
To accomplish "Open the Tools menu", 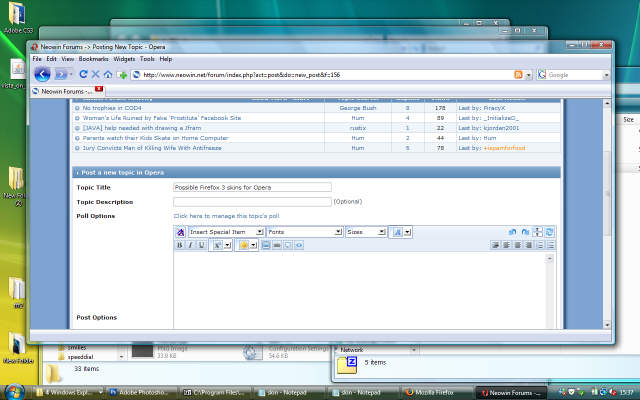I will 147,59.
